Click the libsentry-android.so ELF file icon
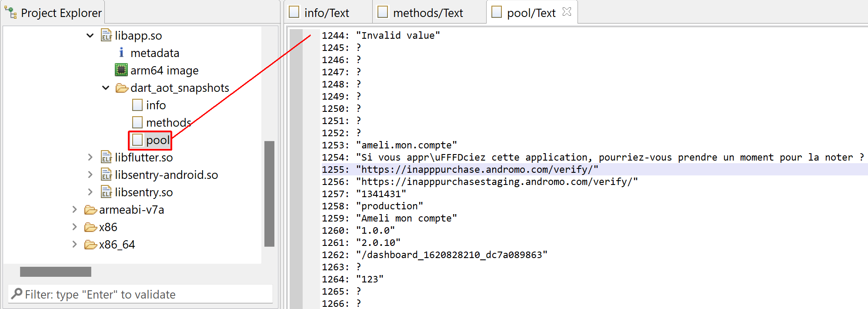Viewport: 868px width, 309px height. pyautogui.click(x=107, y=175)
